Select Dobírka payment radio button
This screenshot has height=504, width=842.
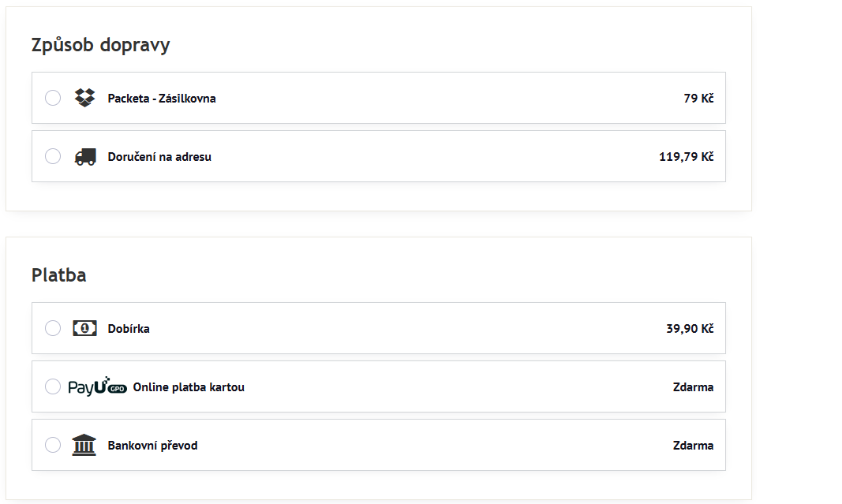(x=53, y=328)
